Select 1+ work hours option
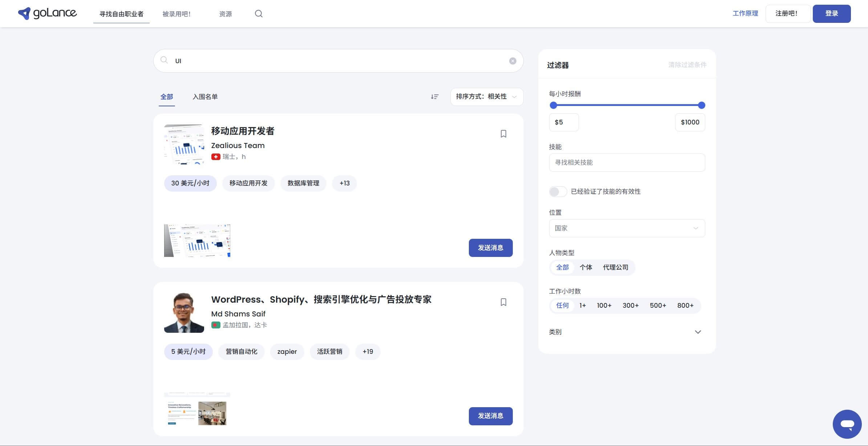Viewport: 868px width, 446px height. tap(583, 306)
